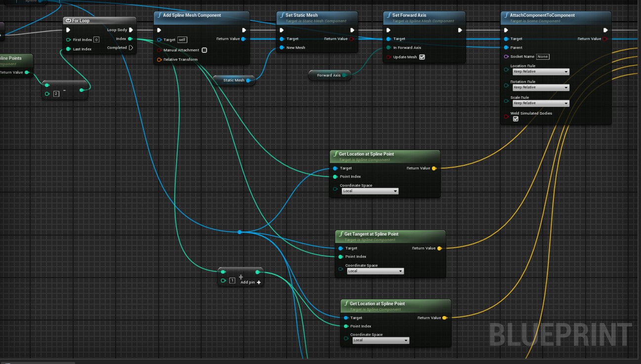The height and width of the screenshot is (364, 641).
Task: Click the Update Mesh input pin
Action: [388, 57]
